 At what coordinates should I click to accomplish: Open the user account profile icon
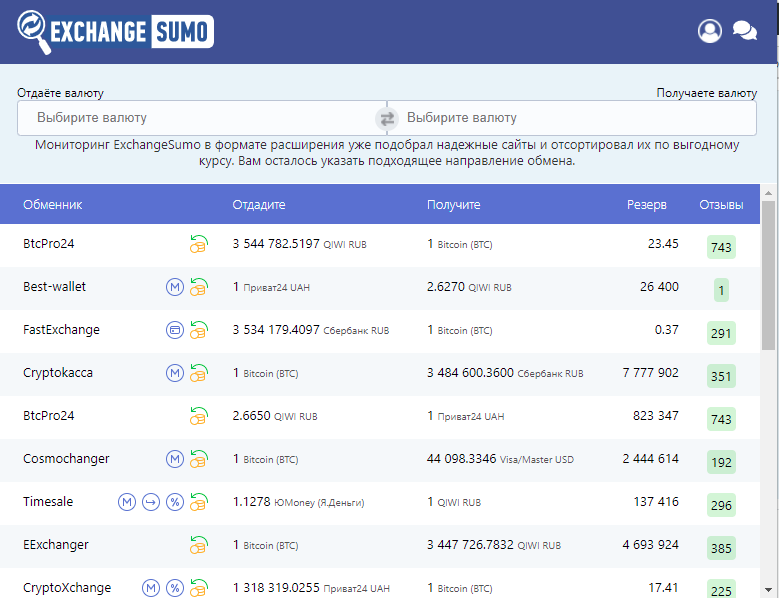click(709, 31)
